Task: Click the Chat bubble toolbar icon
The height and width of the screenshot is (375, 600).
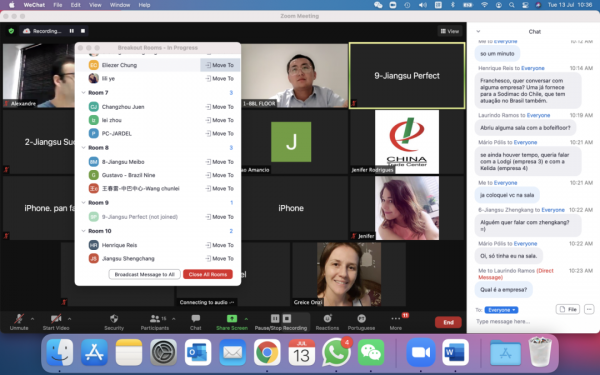Action: (196, 318)
